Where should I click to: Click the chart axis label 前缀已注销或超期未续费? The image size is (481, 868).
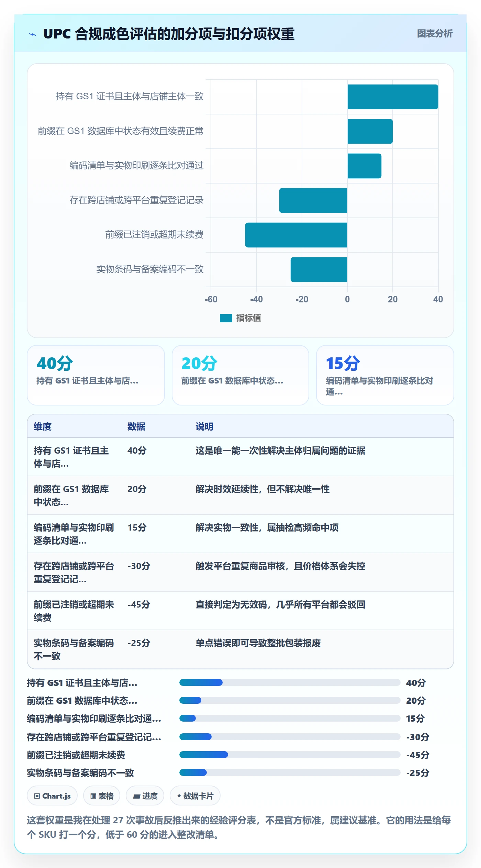pyautogui.click(x=154, y=235)
